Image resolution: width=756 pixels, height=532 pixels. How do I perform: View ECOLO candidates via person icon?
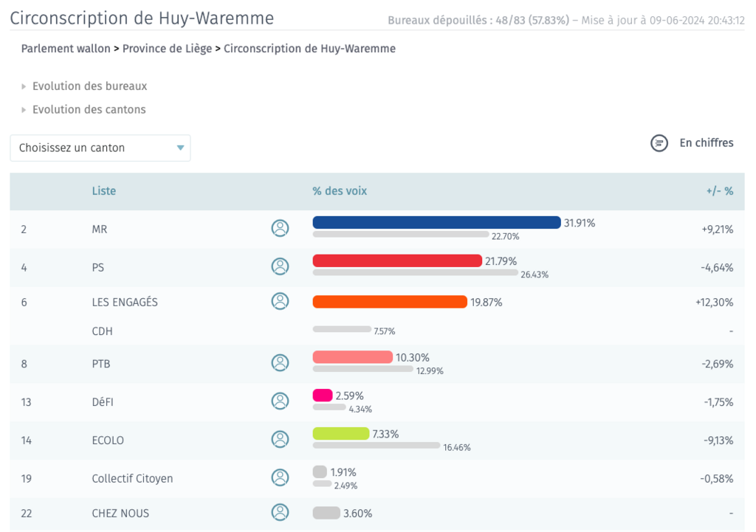click(x=280, y=439)
